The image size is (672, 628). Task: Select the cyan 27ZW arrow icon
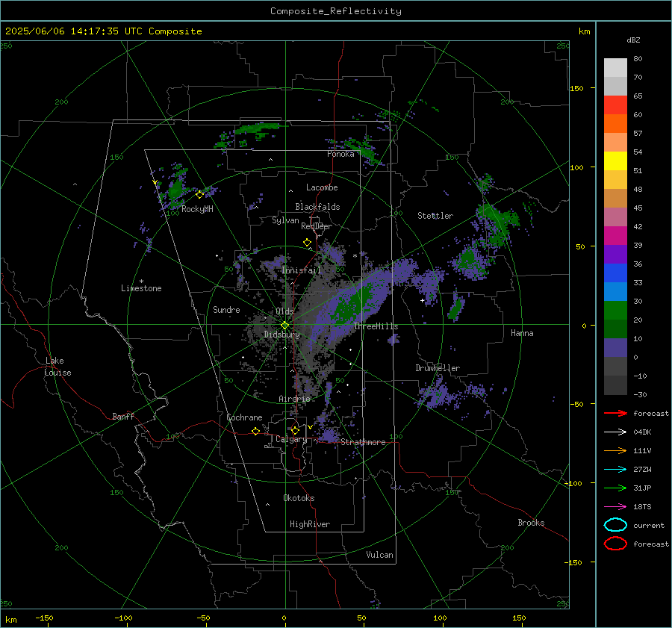615,470
